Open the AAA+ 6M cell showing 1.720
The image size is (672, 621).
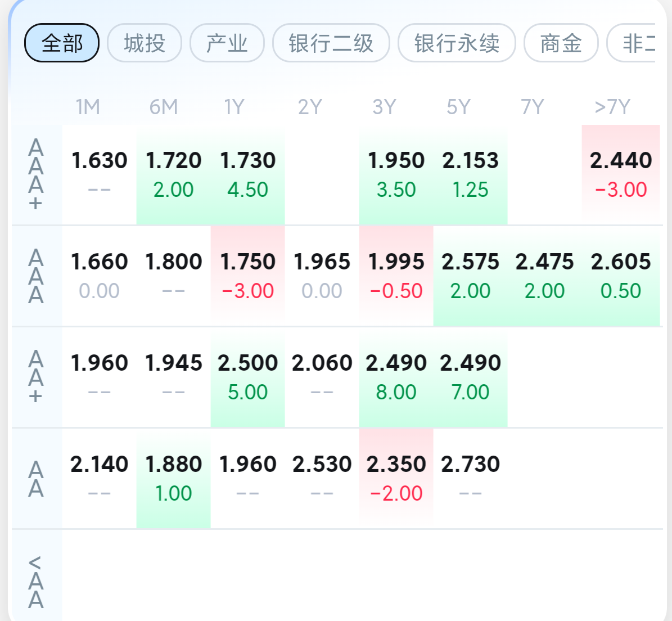click(x=173, y=174)
